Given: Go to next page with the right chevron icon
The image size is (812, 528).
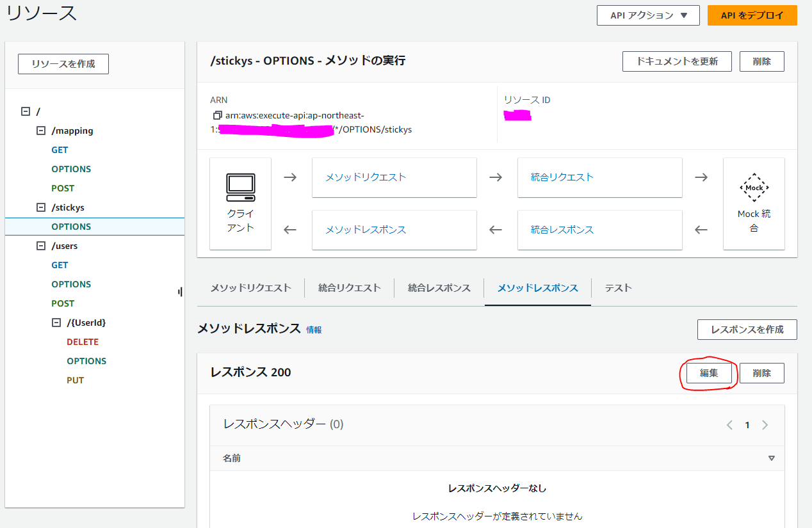Looking at the screenshot, I should pyautogui.click(x=765, y=424).
